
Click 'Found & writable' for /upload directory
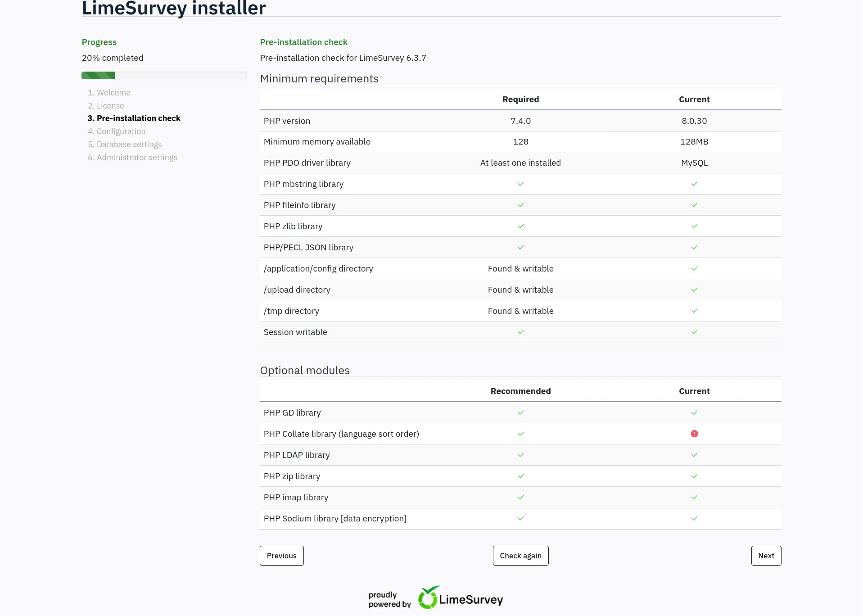[x=520, y=290]
